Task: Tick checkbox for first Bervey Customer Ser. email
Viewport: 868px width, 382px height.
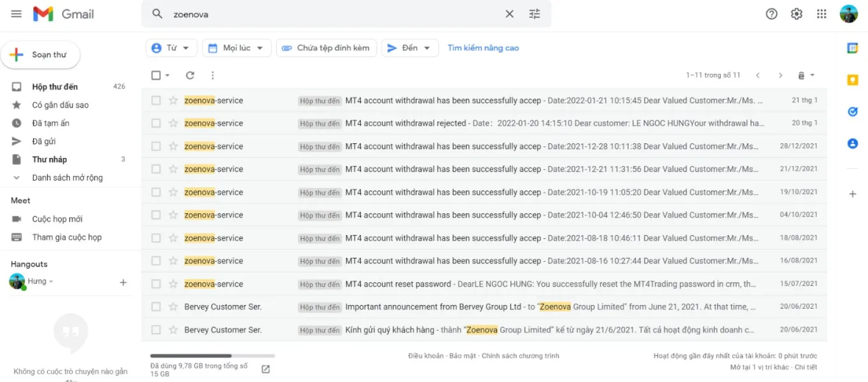Action: [156, 307]
